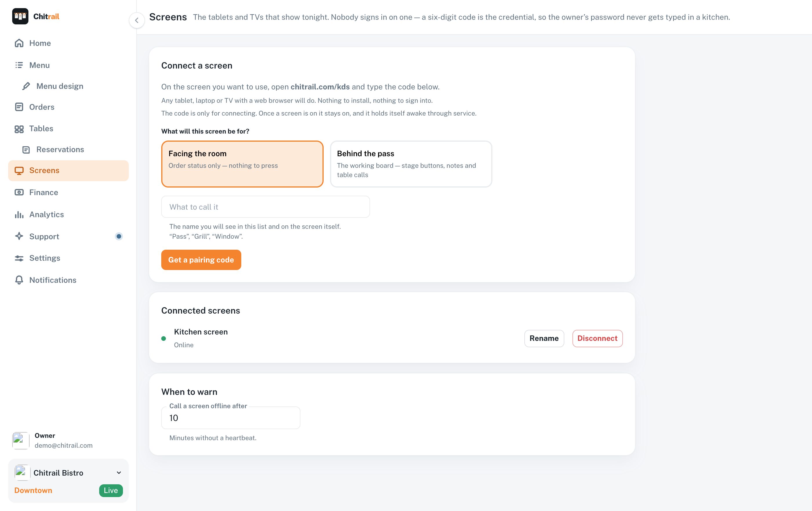812x511 pixels.
Task: Disconnect the Kitchen screen
Action: 597,338
